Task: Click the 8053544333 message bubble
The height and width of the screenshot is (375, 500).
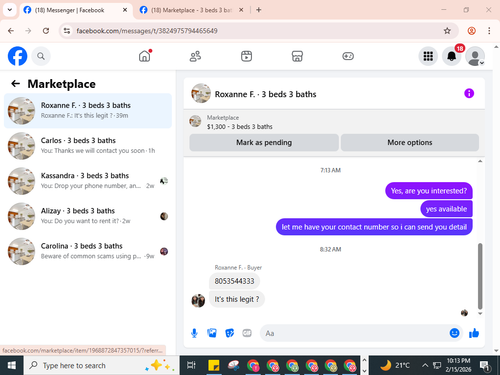Action: (x=234, y=281)
